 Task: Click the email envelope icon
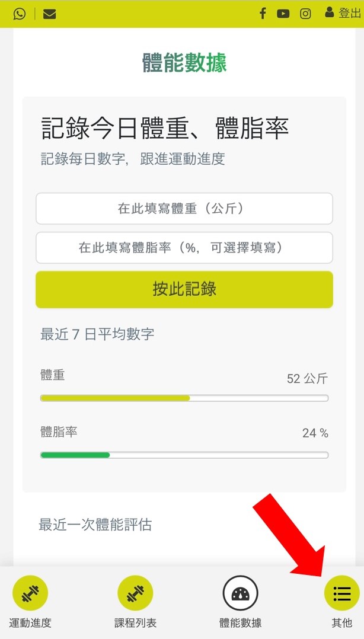tap(50, 14)
